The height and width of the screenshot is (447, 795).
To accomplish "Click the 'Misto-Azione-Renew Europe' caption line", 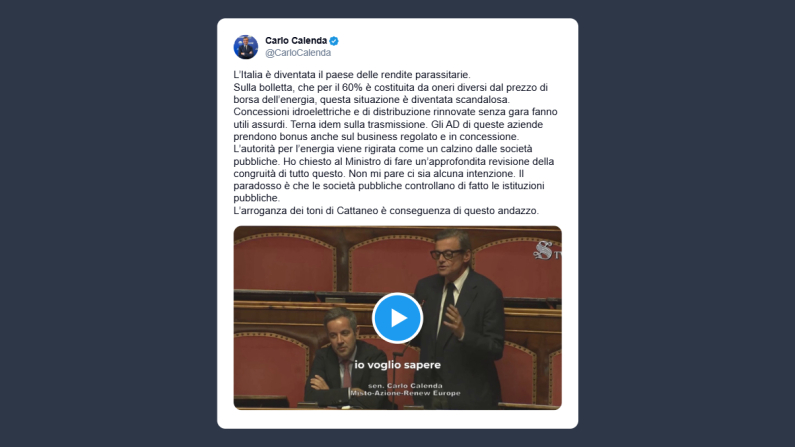I will click(405, 393).
